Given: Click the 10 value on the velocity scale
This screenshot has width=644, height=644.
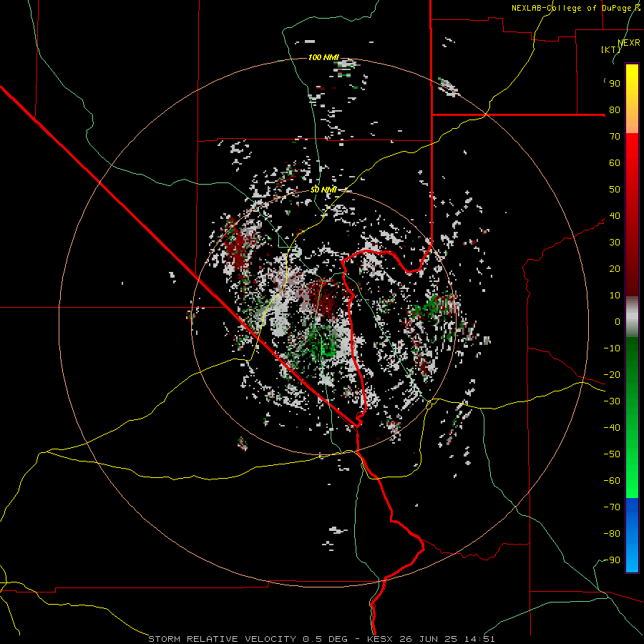Looking at the screenshot, I should pyautogui.click(x=615, y=296).
